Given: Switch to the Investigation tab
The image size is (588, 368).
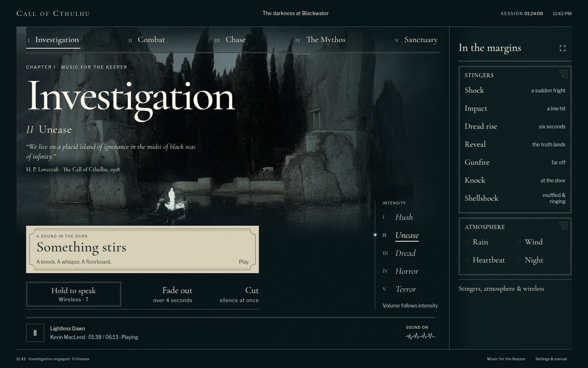Looking at the screenshot, I should coord(53,40).
